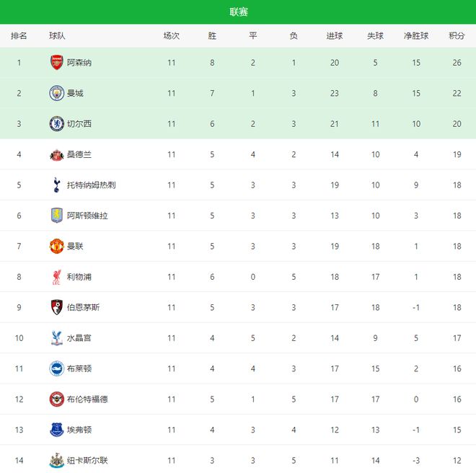Click the Brighton club badge icon
The image size is (476, 473).
[56, 368]
